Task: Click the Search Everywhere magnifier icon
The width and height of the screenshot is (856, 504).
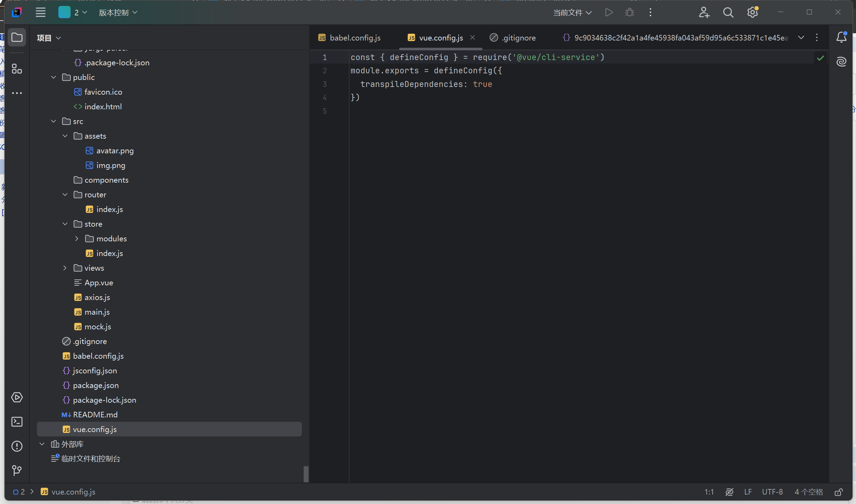Action: pos(728,13)
